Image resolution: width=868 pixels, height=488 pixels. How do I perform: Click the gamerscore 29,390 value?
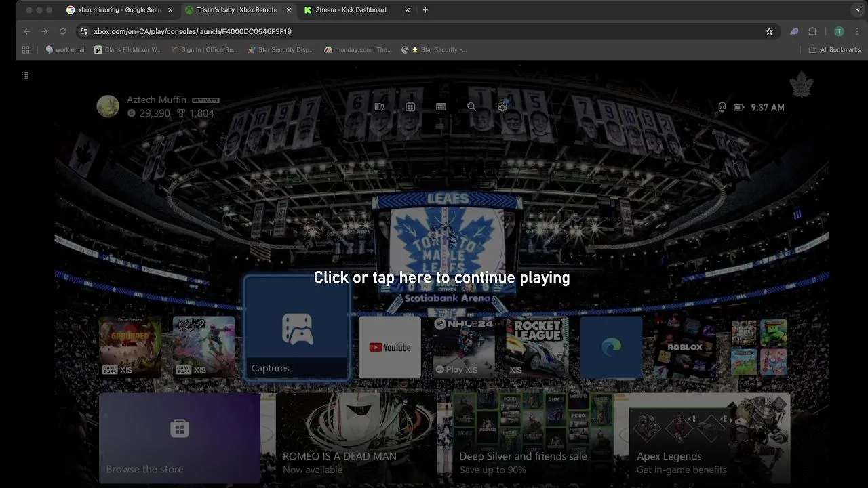click(x=155, y=113)
